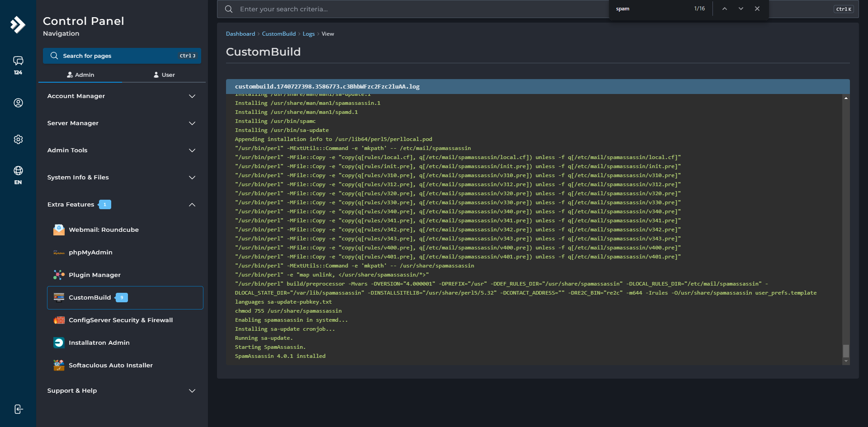Click 'Installing /usr/share/man/man1/spamd.1' line
Screen dimensions: 868x427
(297, 112)
